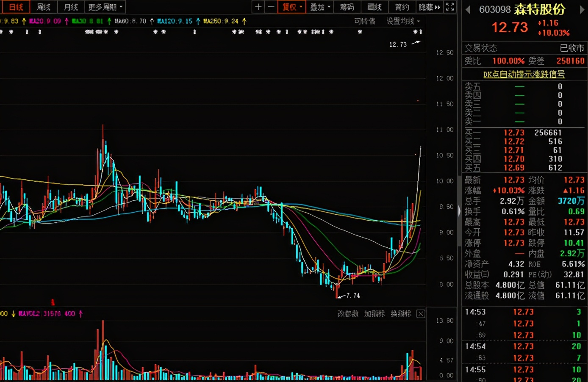Open the DK点自动提示涨跌信号 link

pyautogui.click(x=524, y=74)
